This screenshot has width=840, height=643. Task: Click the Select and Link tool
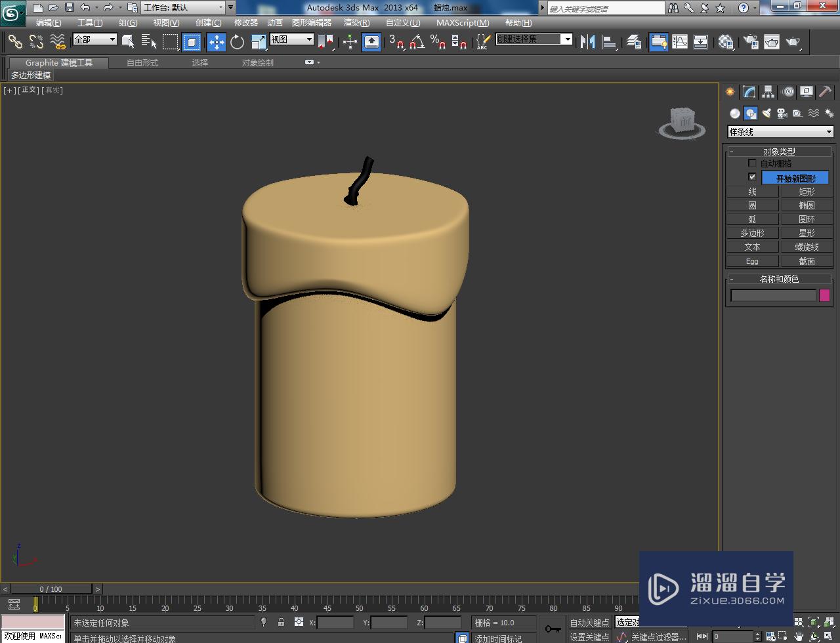pyautogui.click(x=15, y=42)
